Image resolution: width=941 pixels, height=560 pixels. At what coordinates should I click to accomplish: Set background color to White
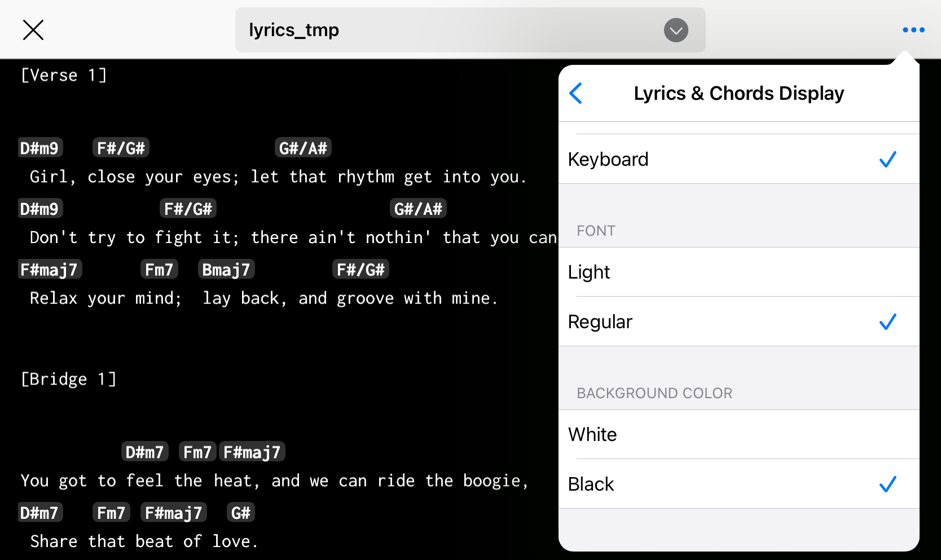pos(738,434)
